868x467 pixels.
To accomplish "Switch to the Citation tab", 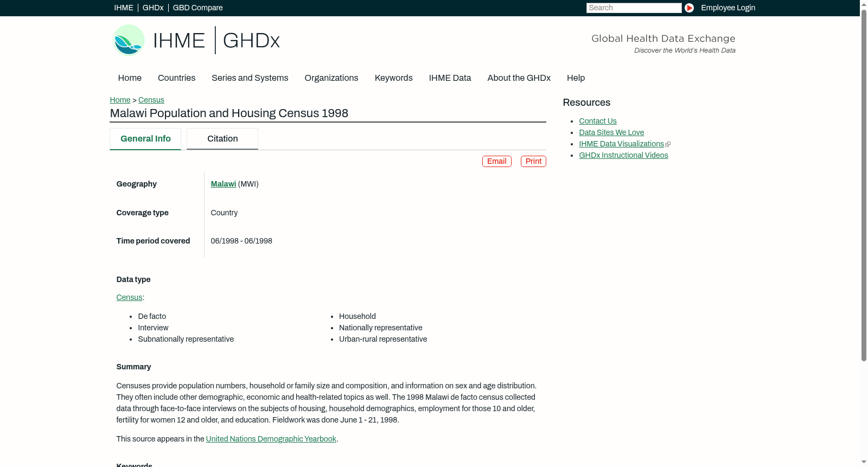I will point(222,139).
